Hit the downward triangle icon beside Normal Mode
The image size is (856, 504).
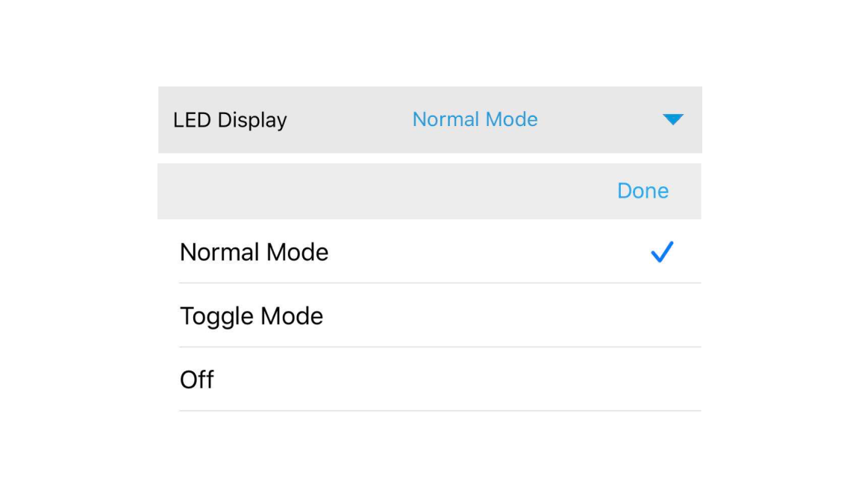(x=672, y=119)
